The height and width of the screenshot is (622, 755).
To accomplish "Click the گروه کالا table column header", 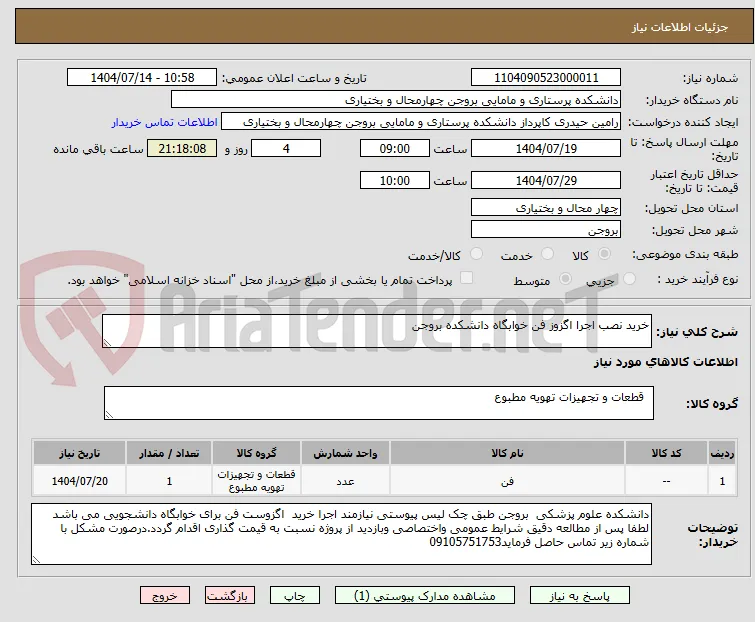I will [x=257, y=453].
